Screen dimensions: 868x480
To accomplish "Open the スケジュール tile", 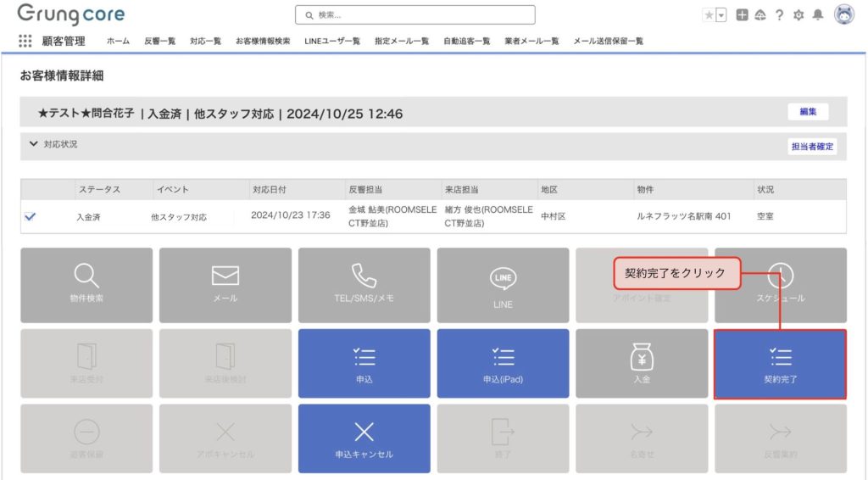I will 780,283.
